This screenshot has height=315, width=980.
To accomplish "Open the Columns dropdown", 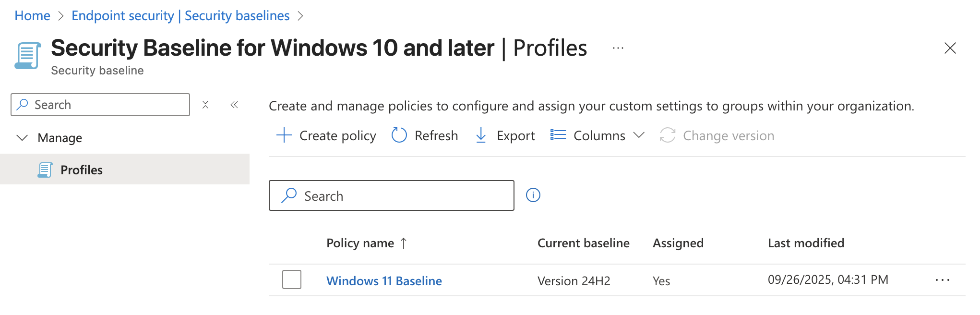I will click(x=597, y=135).
